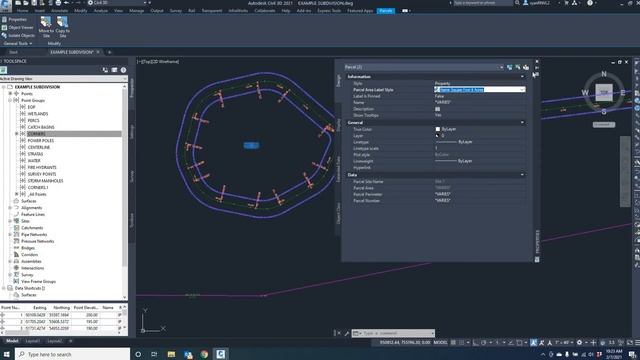
Task: Expand the Sites tree node
Action: (x=10, y=221)
